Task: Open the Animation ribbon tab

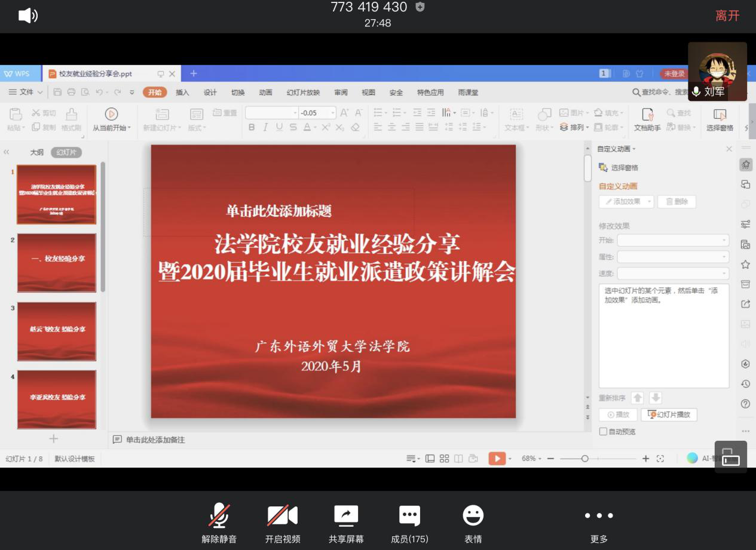Action: click(265, 93)
